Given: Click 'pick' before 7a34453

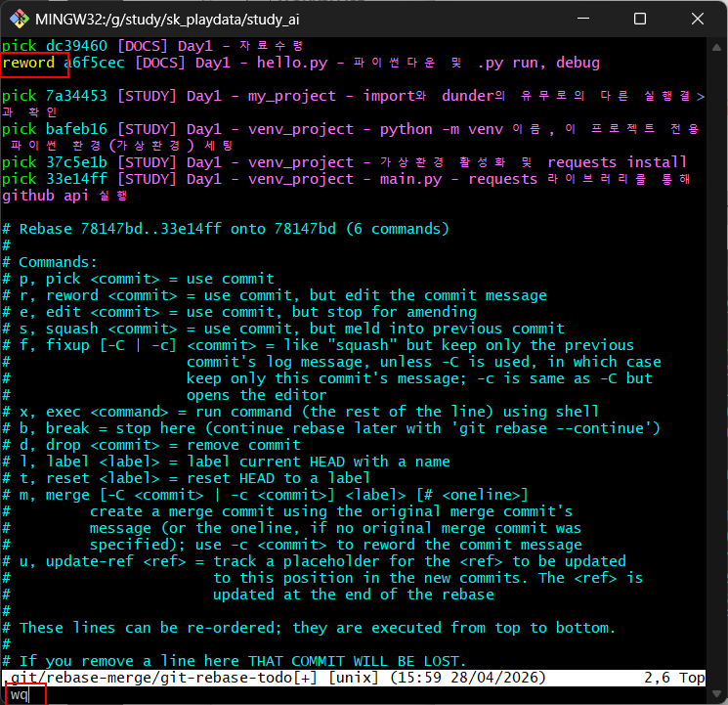Looking at the screenshot, I should tap(20, 96).
